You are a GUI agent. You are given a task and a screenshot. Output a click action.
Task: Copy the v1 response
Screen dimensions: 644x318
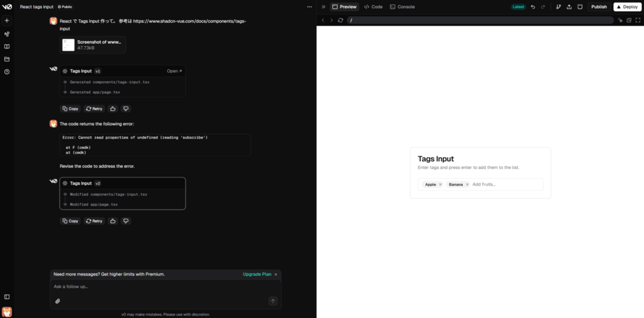(70, 108)
